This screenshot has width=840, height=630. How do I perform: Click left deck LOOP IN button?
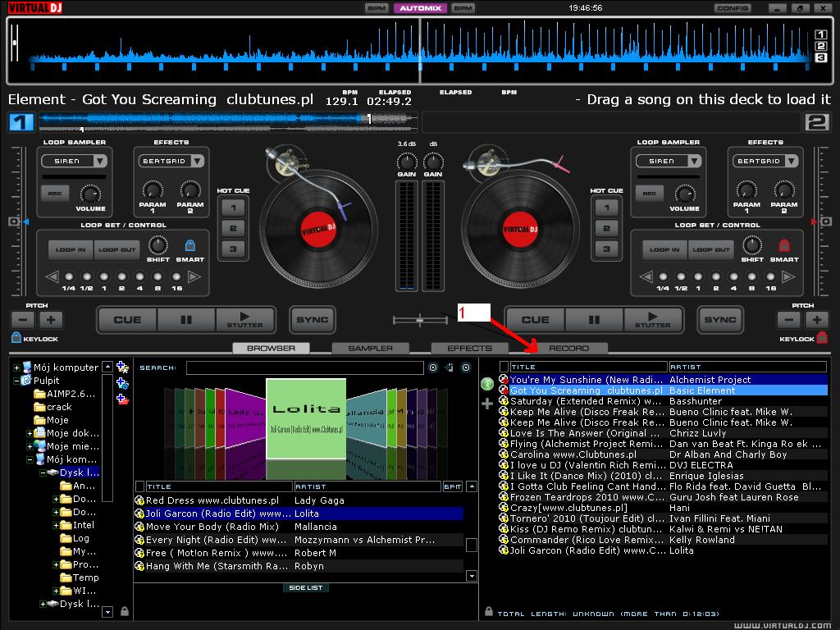[x=71, y=249]
